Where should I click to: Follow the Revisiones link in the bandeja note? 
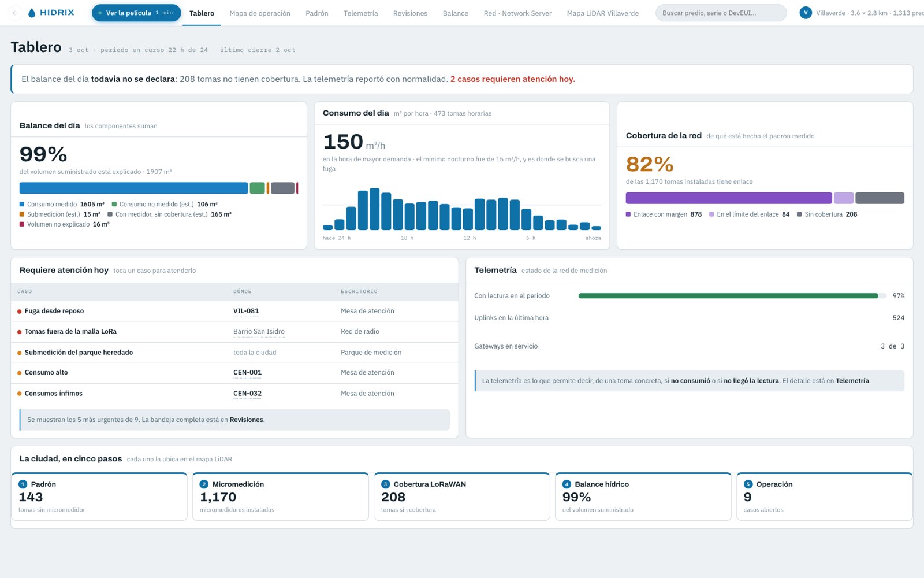(246, 420)
